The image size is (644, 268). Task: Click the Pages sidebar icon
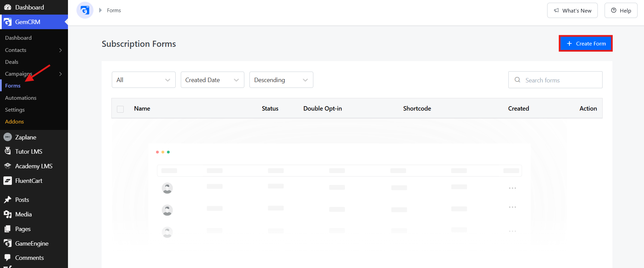7,229
